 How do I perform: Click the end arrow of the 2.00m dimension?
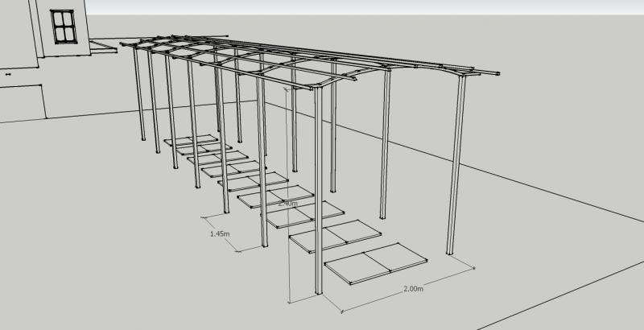475,267
